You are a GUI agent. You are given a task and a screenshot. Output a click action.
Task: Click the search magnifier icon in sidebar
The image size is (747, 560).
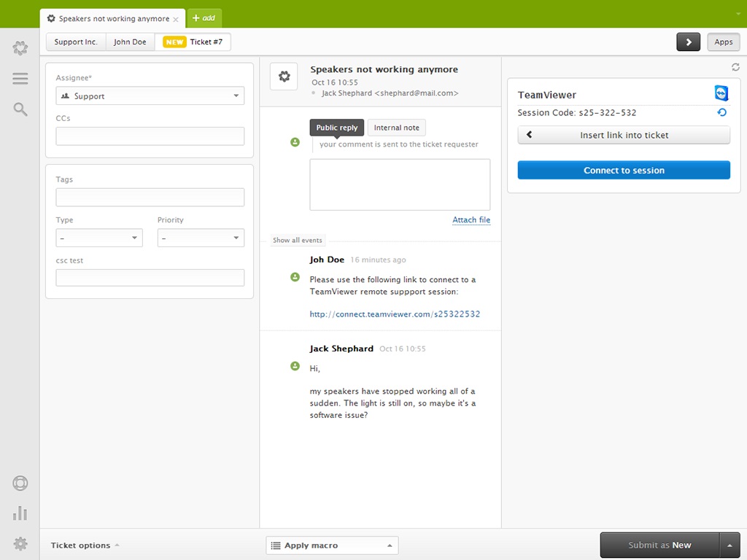coord(20,109)
